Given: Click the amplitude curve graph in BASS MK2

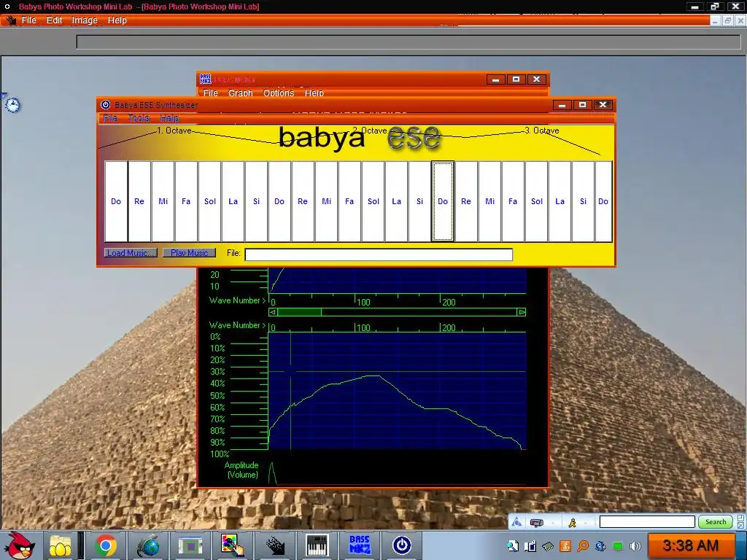Looking at the screenshot, I should 397,391.
